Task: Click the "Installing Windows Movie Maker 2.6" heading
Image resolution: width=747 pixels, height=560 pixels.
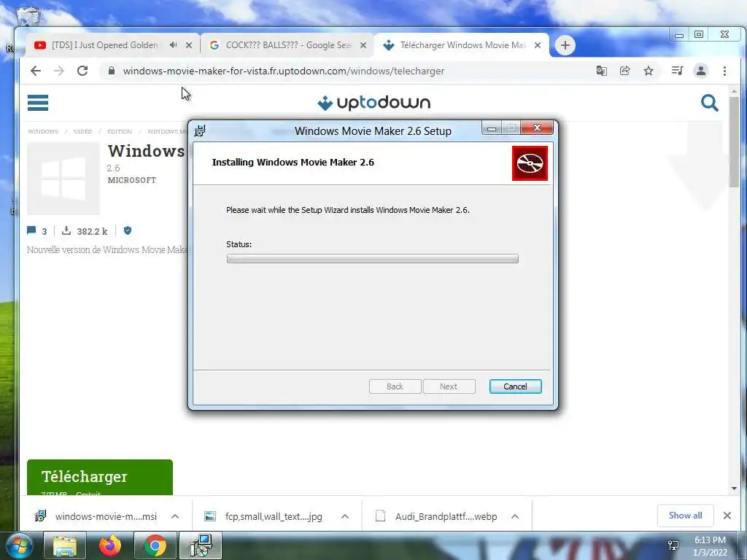Action: point(293,163)
